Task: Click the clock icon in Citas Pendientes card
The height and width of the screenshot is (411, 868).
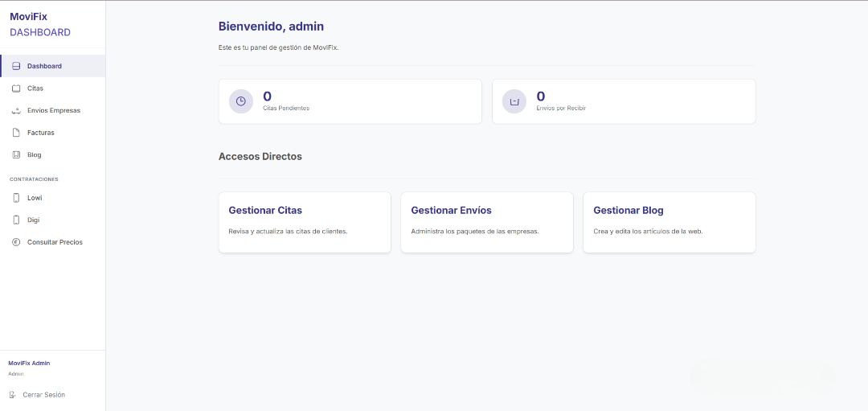Action: (241, 101)
